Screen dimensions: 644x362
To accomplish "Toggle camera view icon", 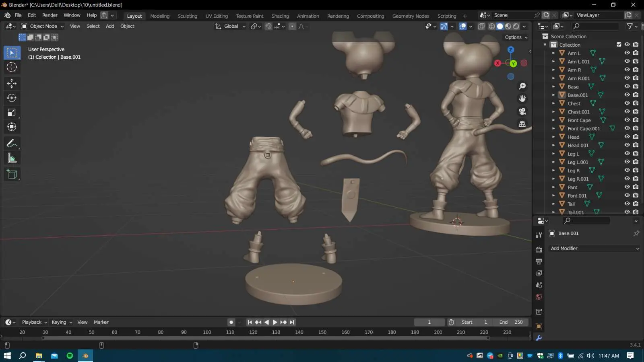I will [522, 111].
